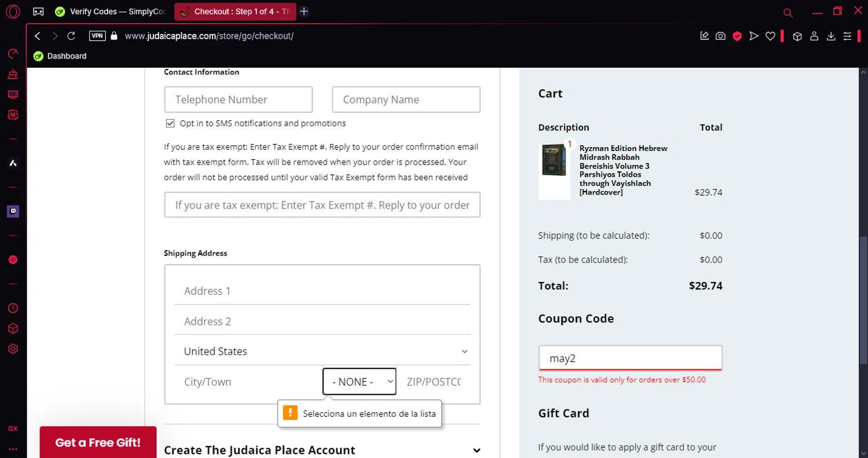This screenshot has width=868, height=458.
Task: Open the ad blocker shield icon
Action: coord(737,36)
